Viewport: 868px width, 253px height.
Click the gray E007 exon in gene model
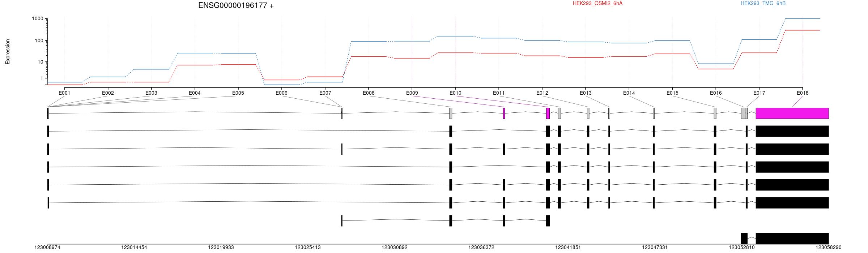(342, 113)
